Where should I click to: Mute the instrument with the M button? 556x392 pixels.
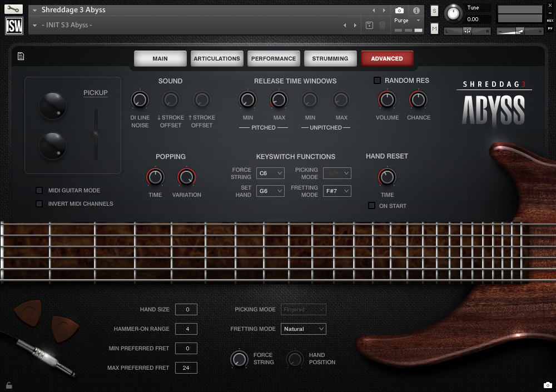(x=434, y=28)
